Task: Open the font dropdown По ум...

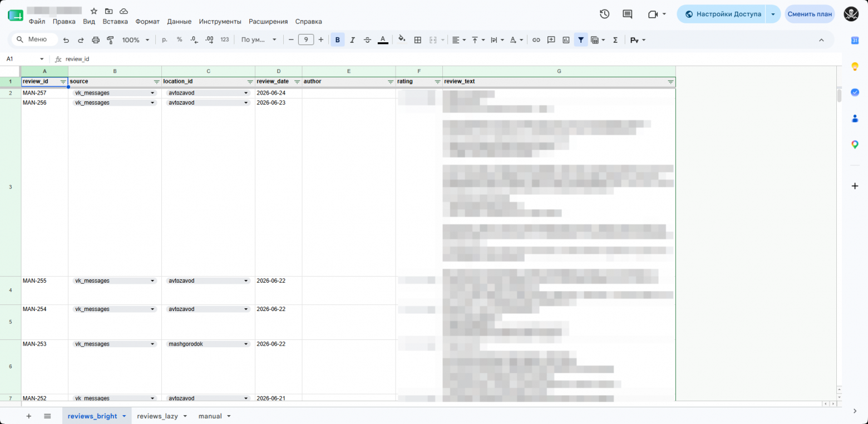Action: coord(259,40)
